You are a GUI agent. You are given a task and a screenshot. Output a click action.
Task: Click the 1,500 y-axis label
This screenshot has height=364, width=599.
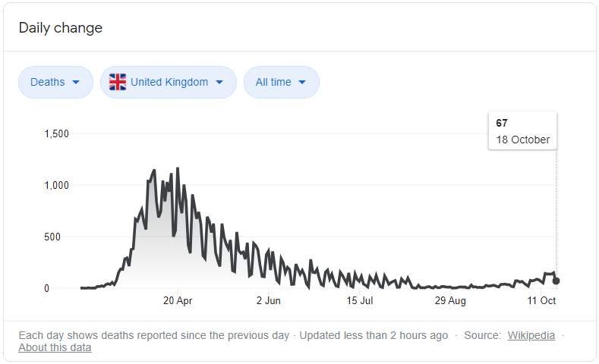[x=56, y=133]
